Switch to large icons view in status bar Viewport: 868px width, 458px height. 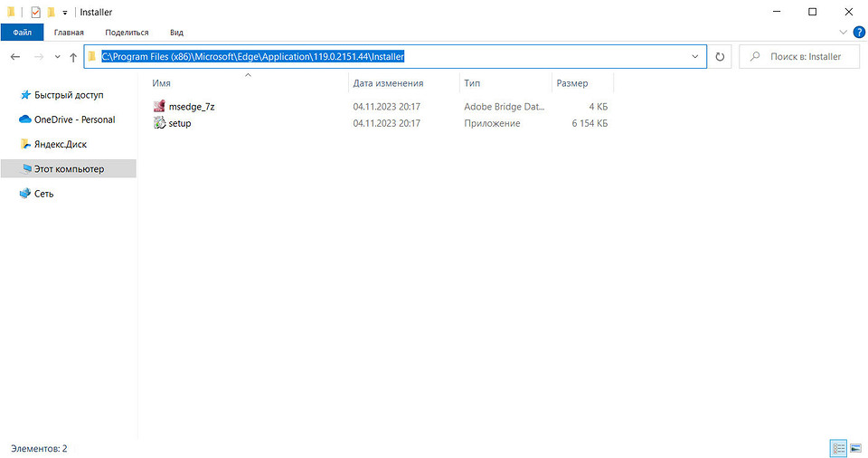(856, 448)
